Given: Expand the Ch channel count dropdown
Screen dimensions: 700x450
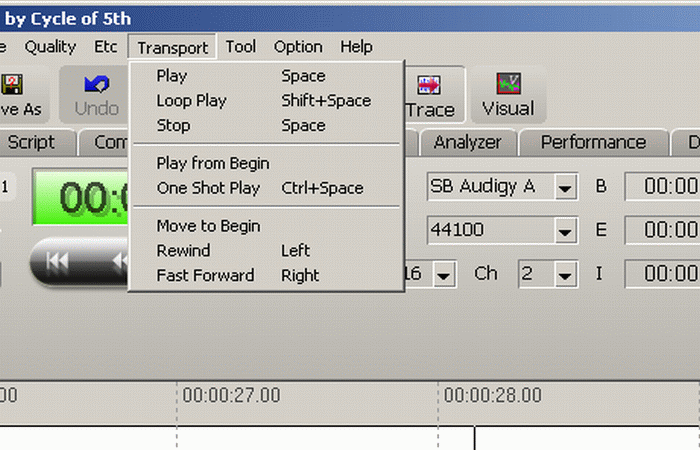Looking at the screenshot, I should (566, 274).
